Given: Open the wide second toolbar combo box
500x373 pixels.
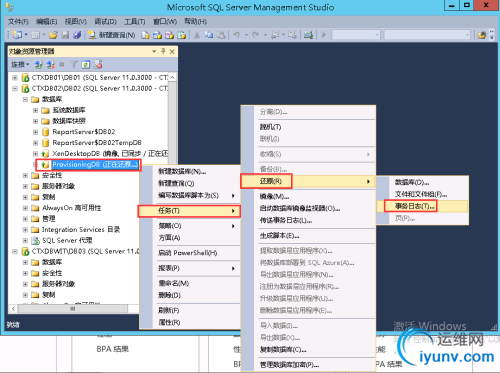Looking at the screenshot, I should [x=427, y=35].
